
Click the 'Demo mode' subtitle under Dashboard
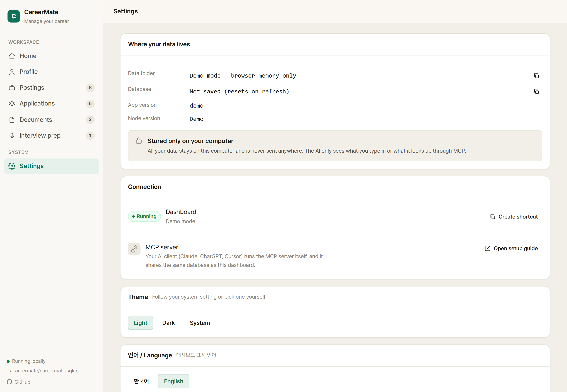click(x=180, y=221)
